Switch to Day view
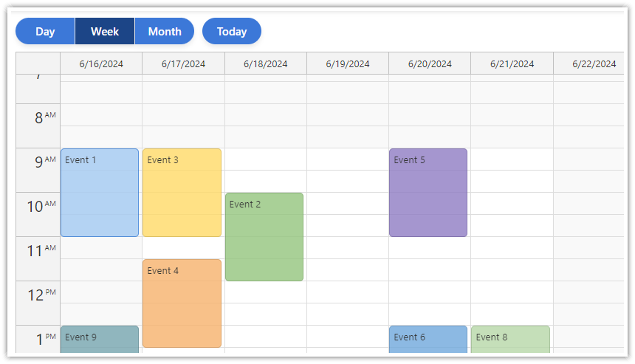The height and width of the screenshot is (364, 635). tap(45, 31)
